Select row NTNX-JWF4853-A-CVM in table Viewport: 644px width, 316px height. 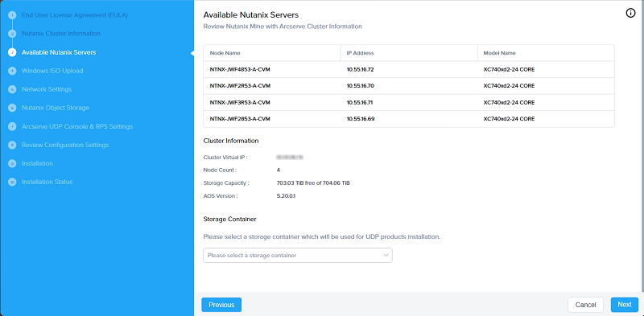(x=409, y=69)
